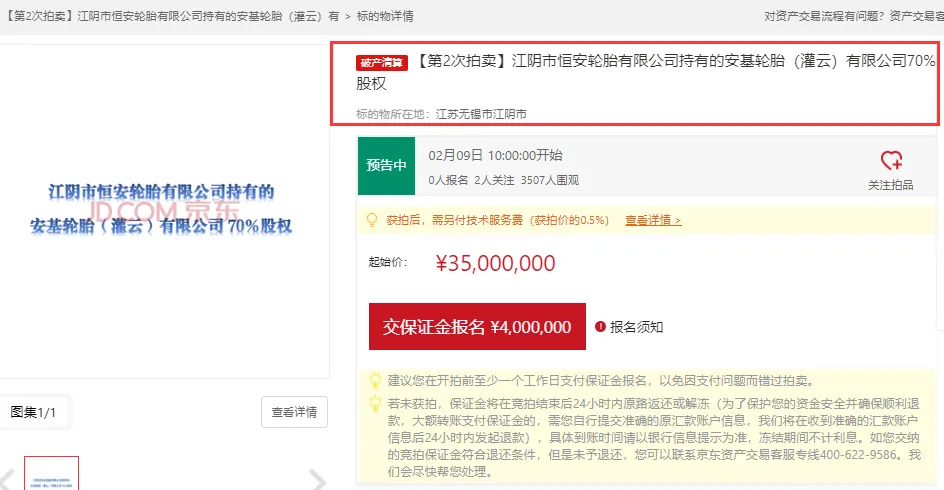Open the breadcrumb link for 【第2次拍卖】江阴市恒安轮胎
This screenshot has width=944, height=490.
coord(171,16)
